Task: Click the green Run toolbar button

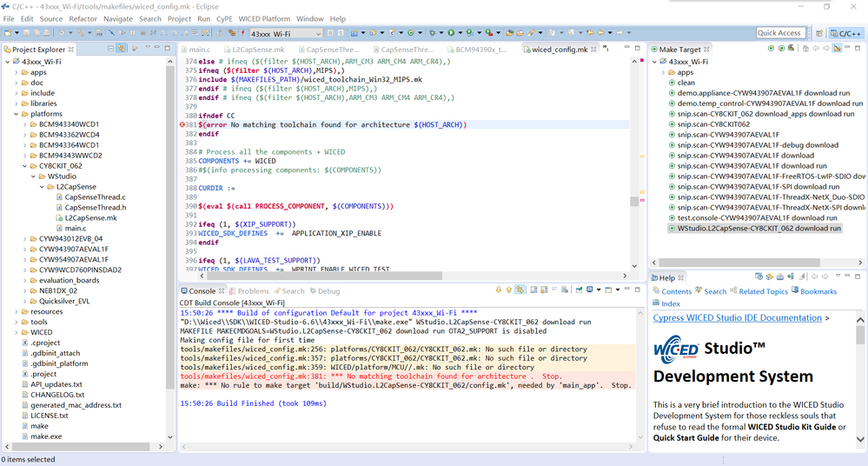Action: pyautogui.click(x=451, y=33)
